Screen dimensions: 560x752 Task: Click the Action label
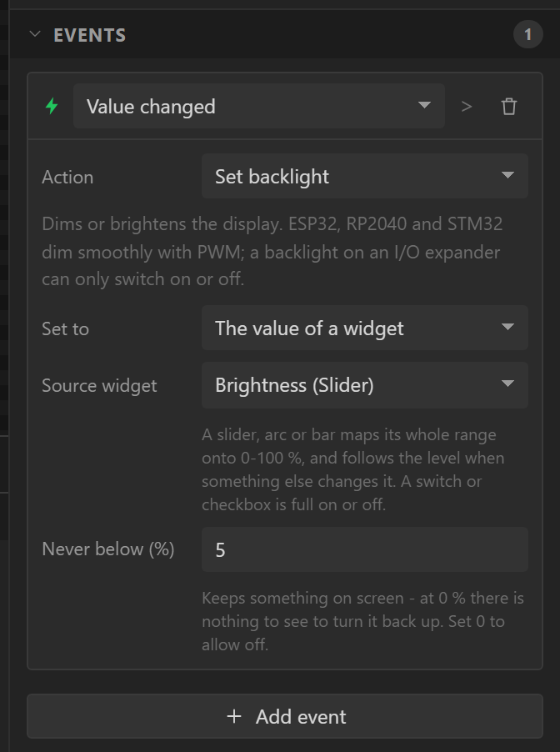click(x=67, y=177)
